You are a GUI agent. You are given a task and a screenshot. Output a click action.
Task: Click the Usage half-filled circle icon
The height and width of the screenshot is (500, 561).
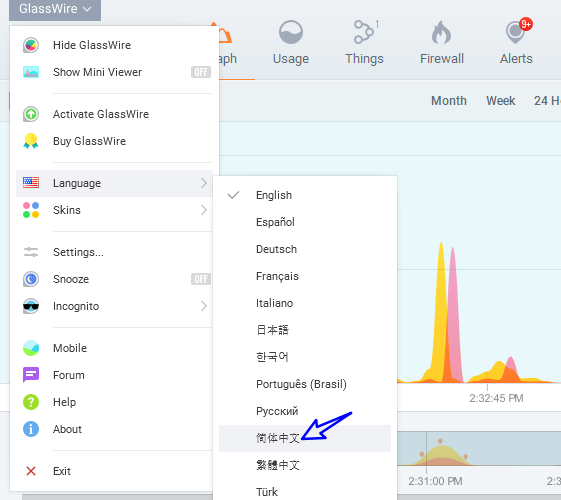[291, 33]
